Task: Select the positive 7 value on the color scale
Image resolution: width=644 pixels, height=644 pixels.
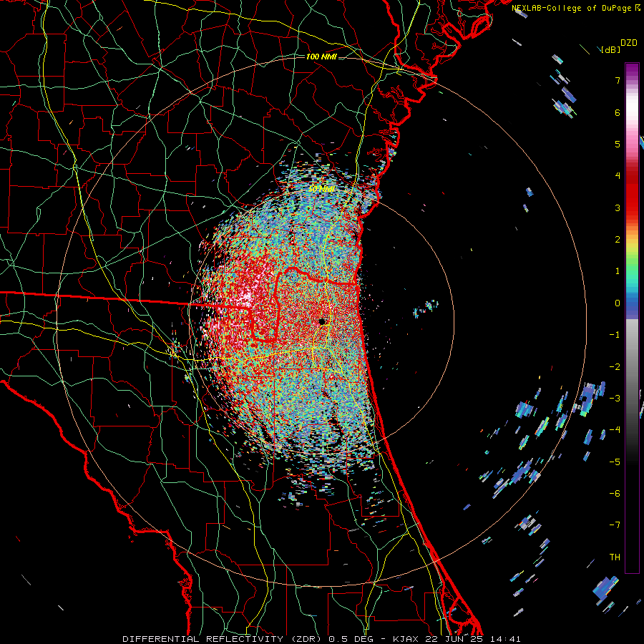Action: [x=618, y=80]
